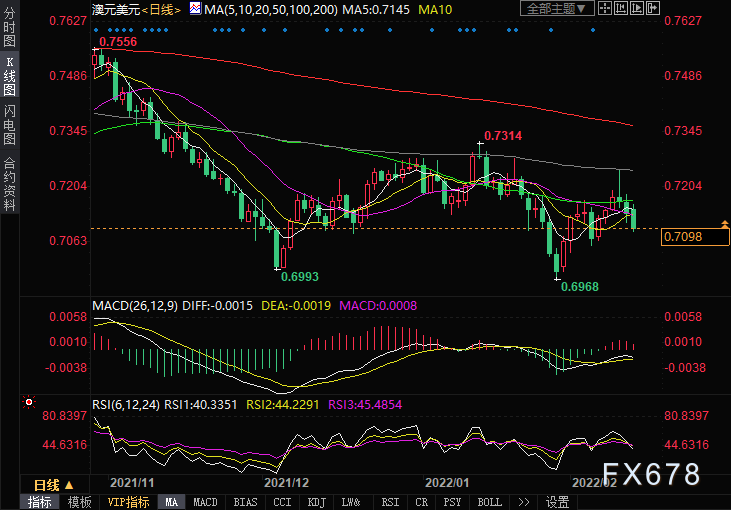Viewport: 731px width, 510px height.
Task: Click the RSI(6,12,24) indicator title
Action: pyautogui.click(x=126, y=405)
